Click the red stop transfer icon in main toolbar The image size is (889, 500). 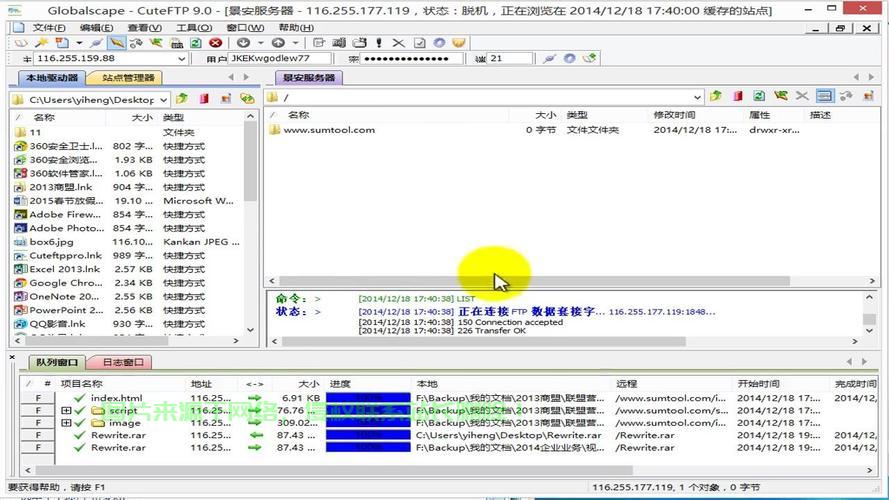(x=215, y=43)
